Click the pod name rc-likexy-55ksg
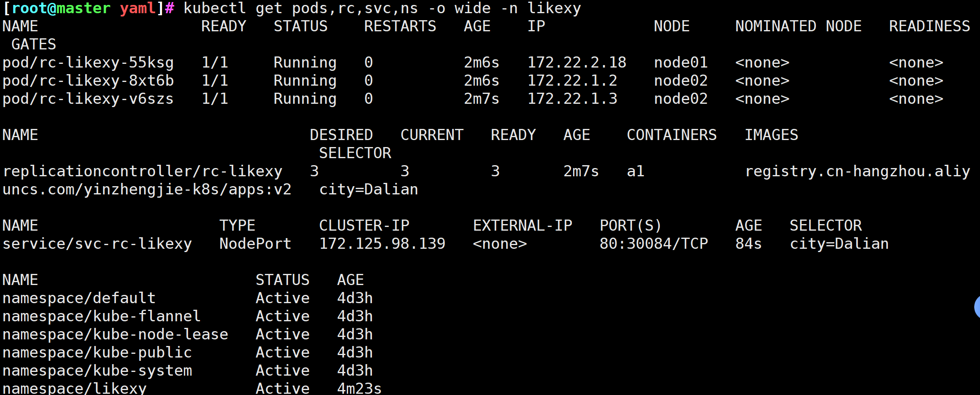 (88, 63)
